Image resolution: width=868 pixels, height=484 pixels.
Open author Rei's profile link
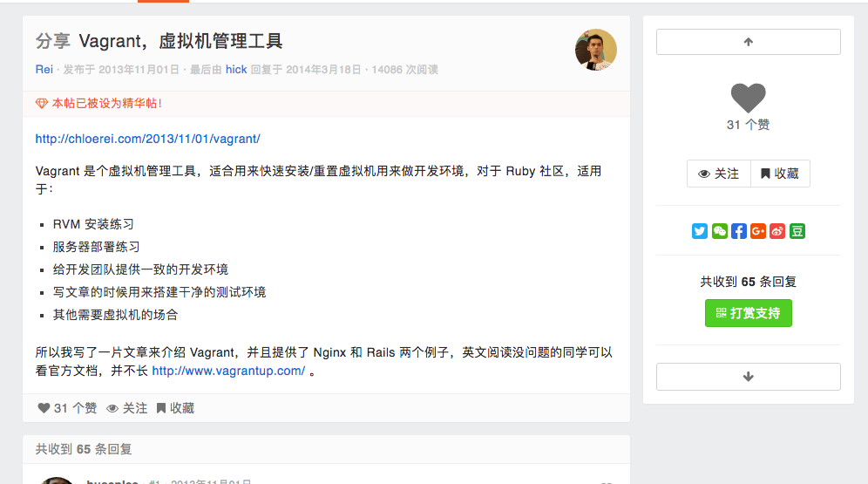click(x=44, y=69)
